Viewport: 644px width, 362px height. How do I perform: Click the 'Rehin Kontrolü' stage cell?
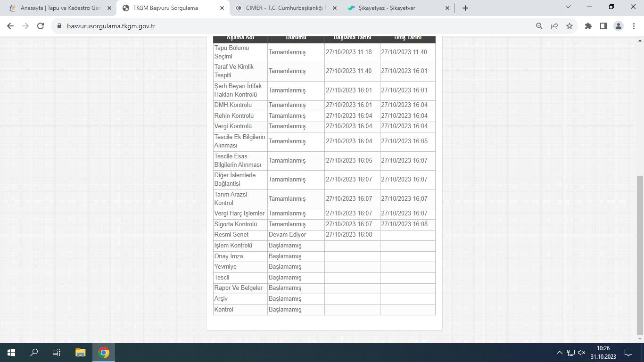[x=240, y=116]
